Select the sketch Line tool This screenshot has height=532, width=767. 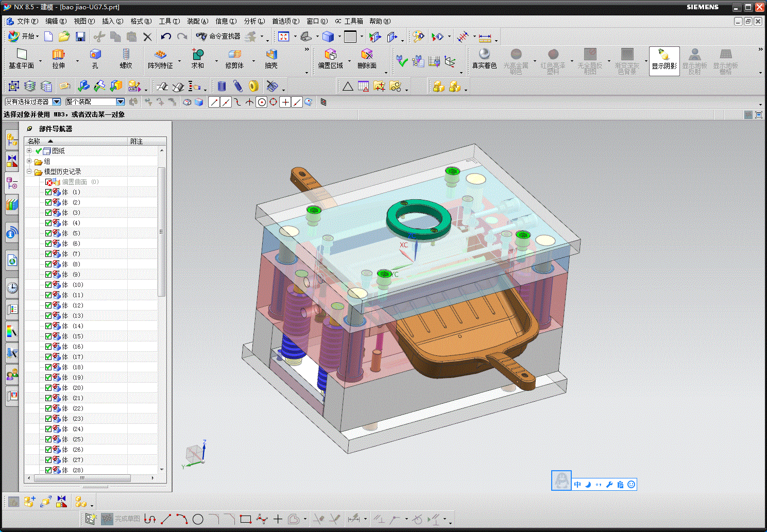[166, 519]
